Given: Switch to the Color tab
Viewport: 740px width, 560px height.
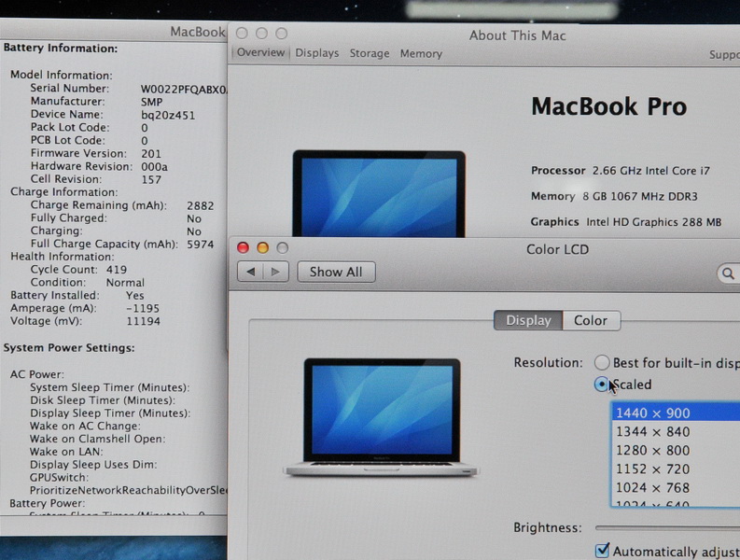Looking at the screenshot, I should point(591,321).
